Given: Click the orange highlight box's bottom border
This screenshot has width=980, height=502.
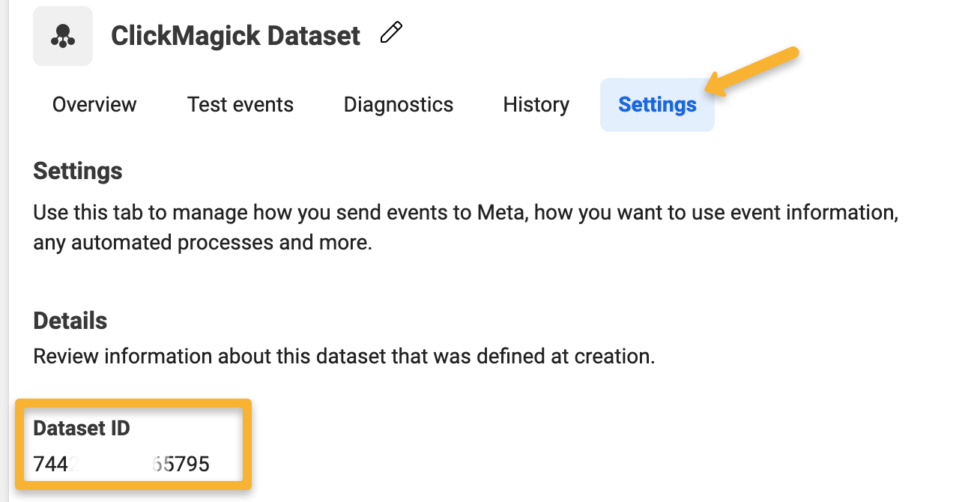Looking at the screenshot, I should pyautogui.click(x=133, y=486).
